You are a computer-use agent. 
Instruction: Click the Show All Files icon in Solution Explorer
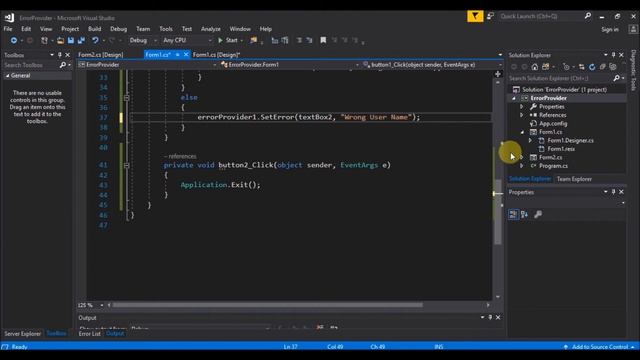click(x=613, y=67)
